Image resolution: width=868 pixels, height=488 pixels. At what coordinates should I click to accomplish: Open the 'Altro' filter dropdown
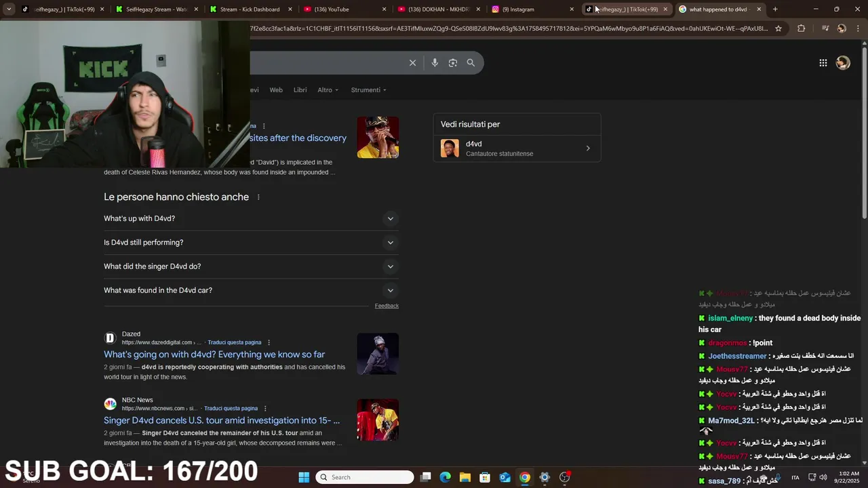pos(328,90)
